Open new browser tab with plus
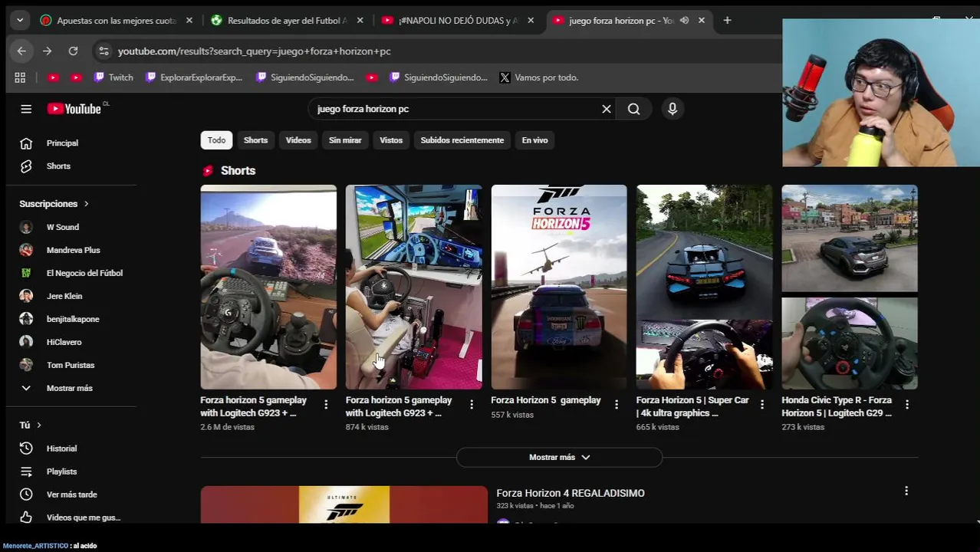Image resolution: width=980 pixels, height=552 pixels. click(x=727, y=21)
